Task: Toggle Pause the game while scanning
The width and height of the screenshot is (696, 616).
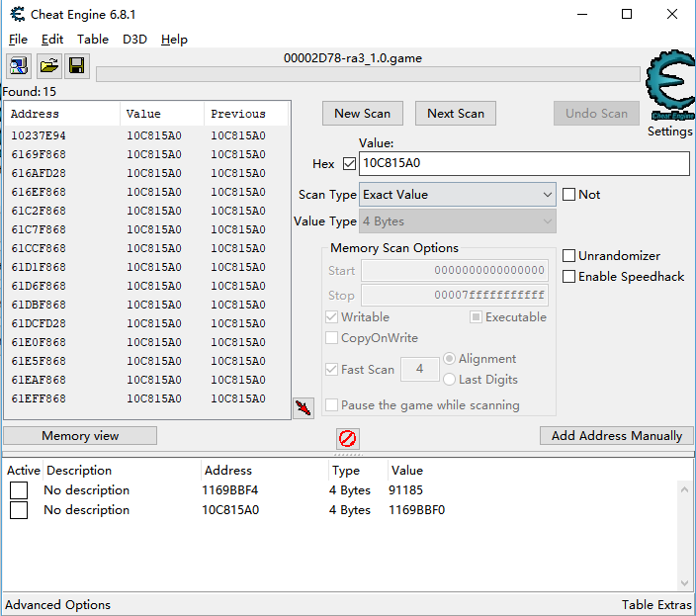Action: pyautogui.click(x=331, y=404)
